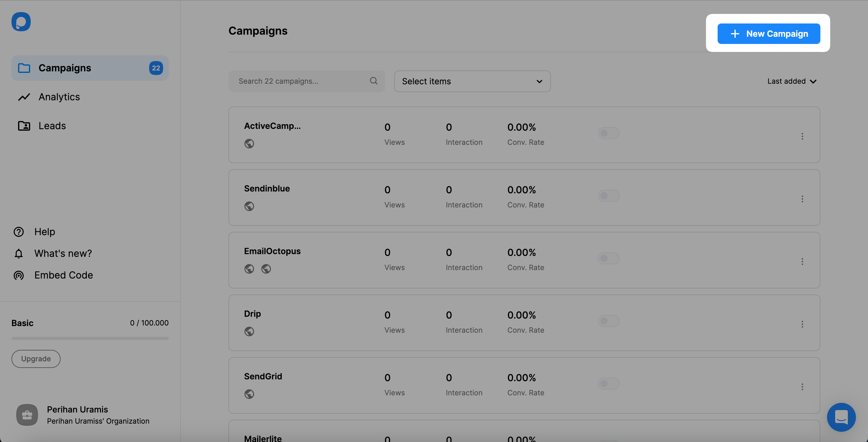Turn on the SendGrid campaign switch

point(608,383)
